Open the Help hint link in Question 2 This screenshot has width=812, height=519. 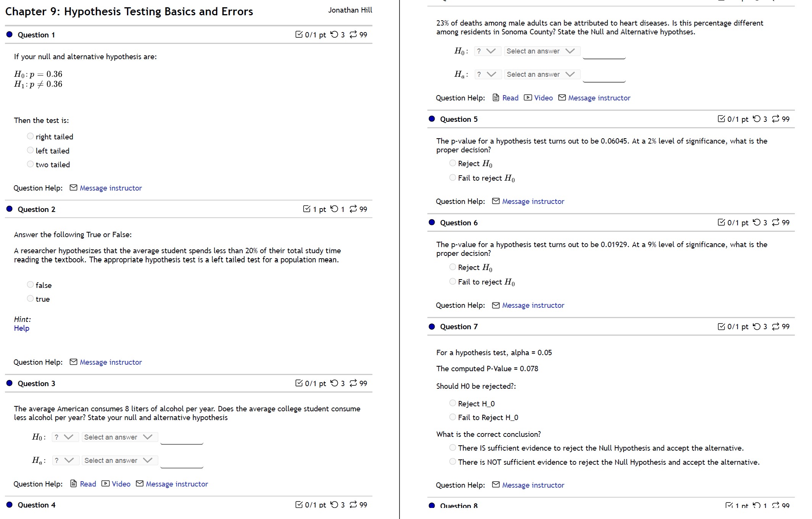[21, 328]
